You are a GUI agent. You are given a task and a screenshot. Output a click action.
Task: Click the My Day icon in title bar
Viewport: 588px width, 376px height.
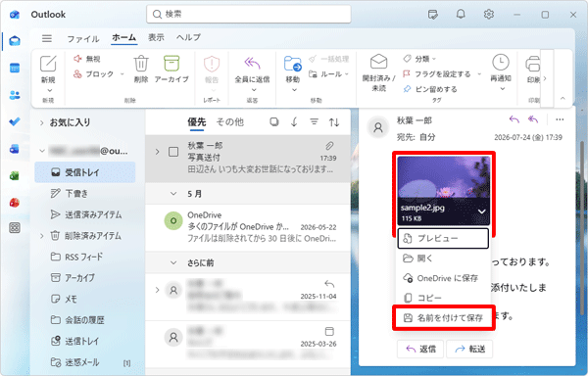433,15
